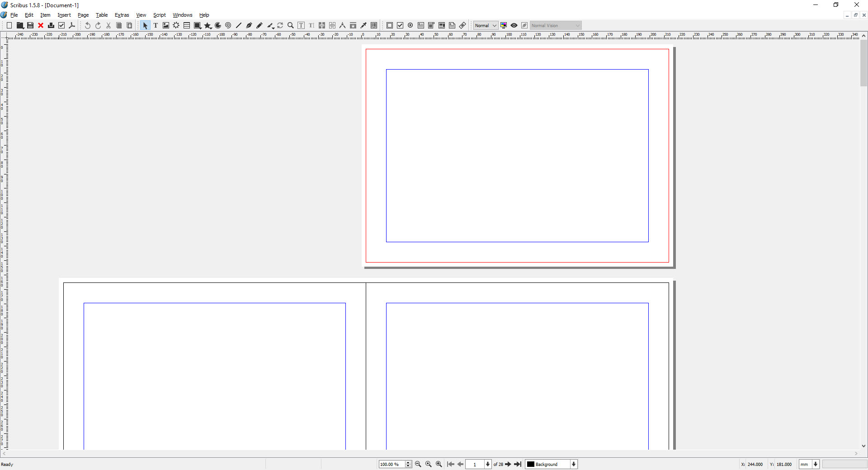Toggle Color Management monitor icon
Screen dimensions: 868x470
pyautogui.click(x=504, y=26)
